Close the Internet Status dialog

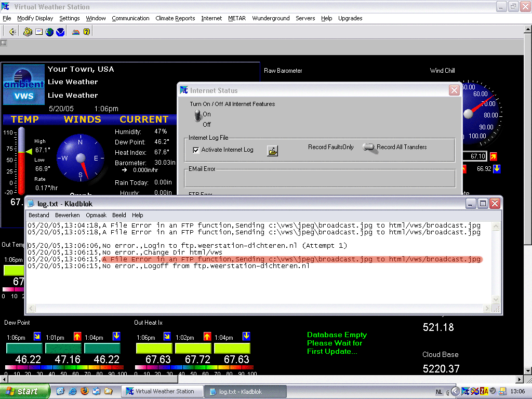(454, 90)
